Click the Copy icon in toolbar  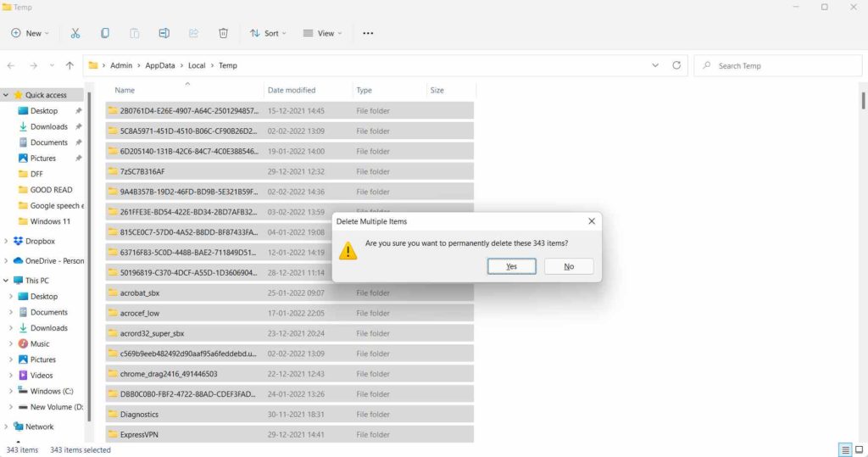[x=104, y=33]
